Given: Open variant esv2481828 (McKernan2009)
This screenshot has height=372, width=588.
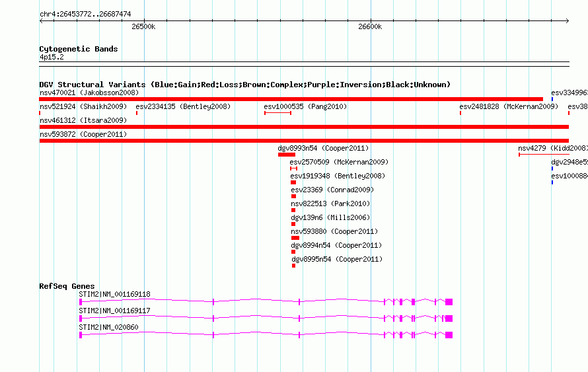Looking at the screenshot, I should 509,106.
